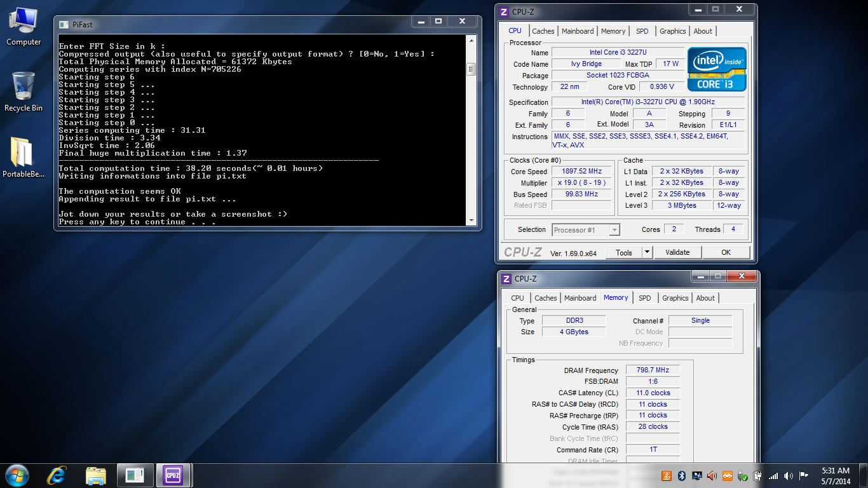This screenshot has height=488, width=868.
Task: Click the Java update tray icon
Action: [667, 475]
